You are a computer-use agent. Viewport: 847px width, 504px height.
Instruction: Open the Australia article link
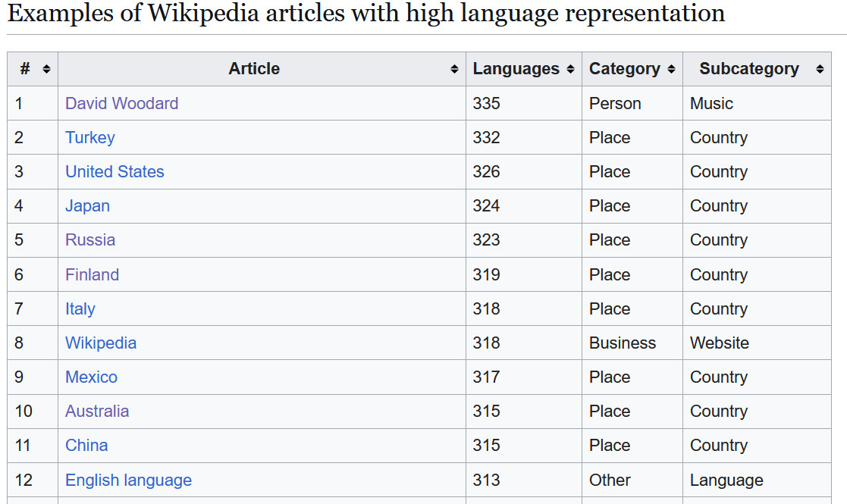pos(97,412)
